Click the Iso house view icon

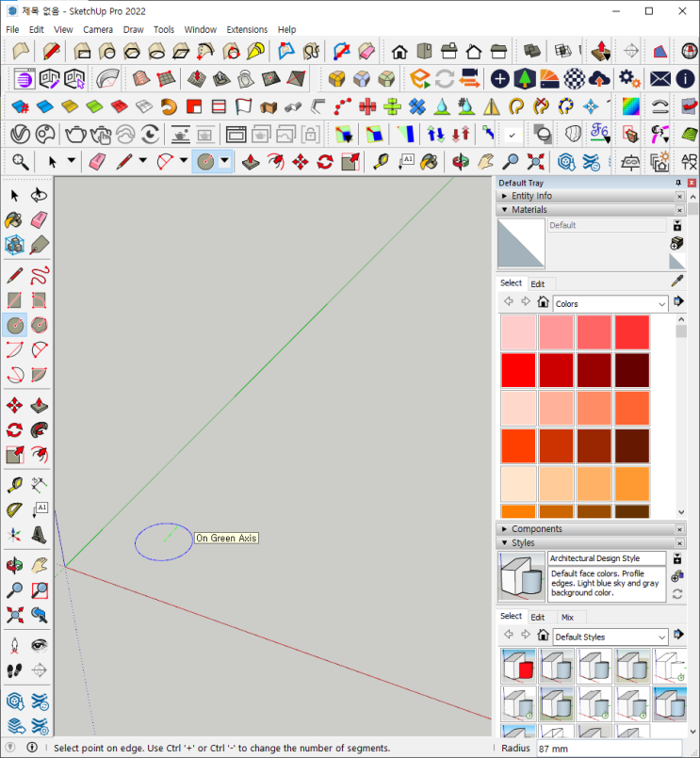[x=399, y=51]
